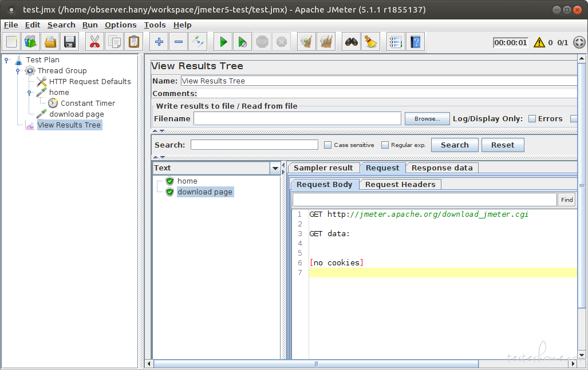Click the Browse... button
The height and width of the screenshot is (370, 588).
pos(427,119)
